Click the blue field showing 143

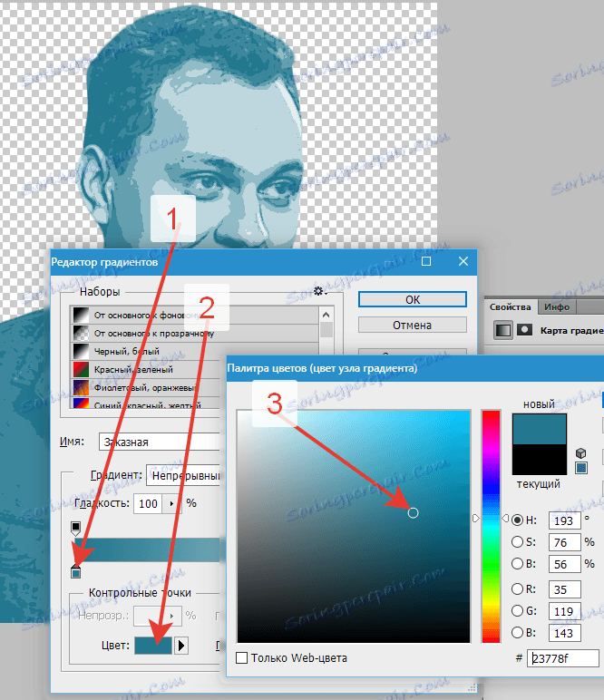coord(565,633)
